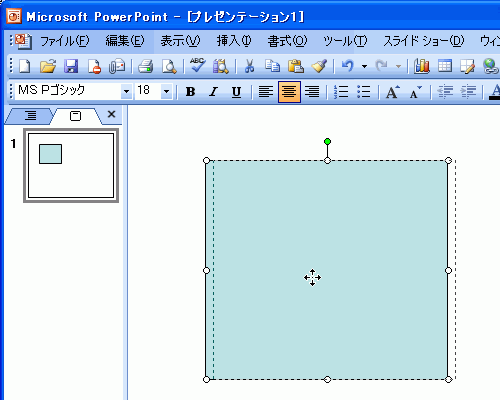Image resolution: width=500 pixels, height=400 pixels.
Task: Toggle the highlighted Center alignment button
Action: (289, 92)
